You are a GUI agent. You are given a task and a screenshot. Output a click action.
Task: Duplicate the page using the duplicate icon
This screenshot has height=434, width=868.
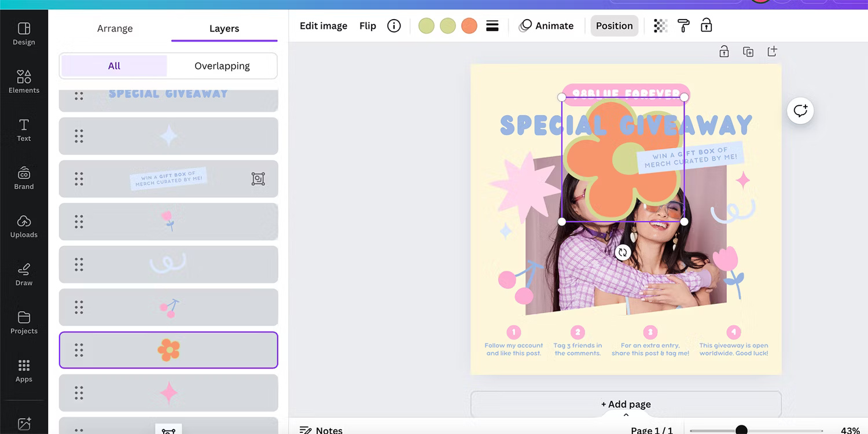pos(748,51)
